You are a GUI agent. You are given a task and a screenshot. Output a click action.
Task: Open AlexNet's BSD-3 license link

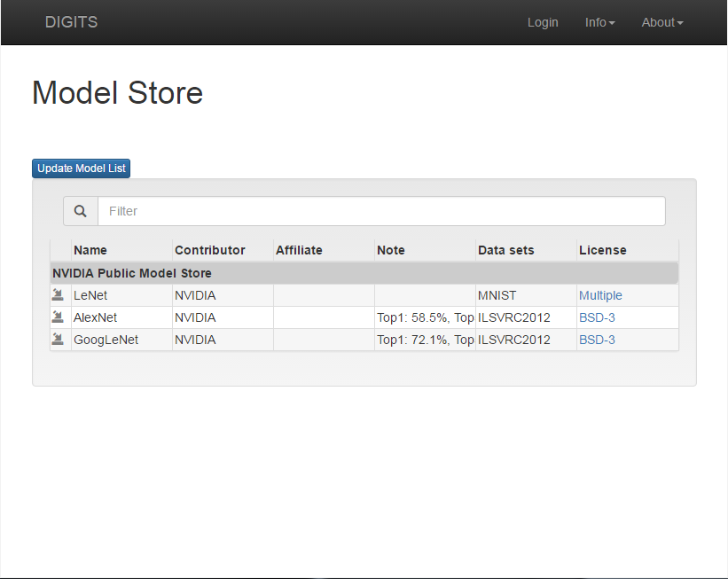pos(597,317)
